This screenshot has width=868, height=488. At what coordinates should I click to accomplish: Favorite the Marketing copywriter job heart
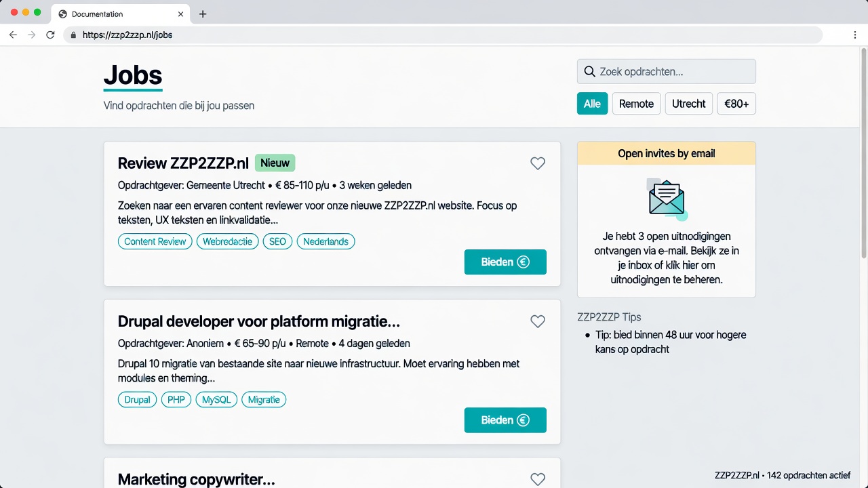click(x=538, y=479)
